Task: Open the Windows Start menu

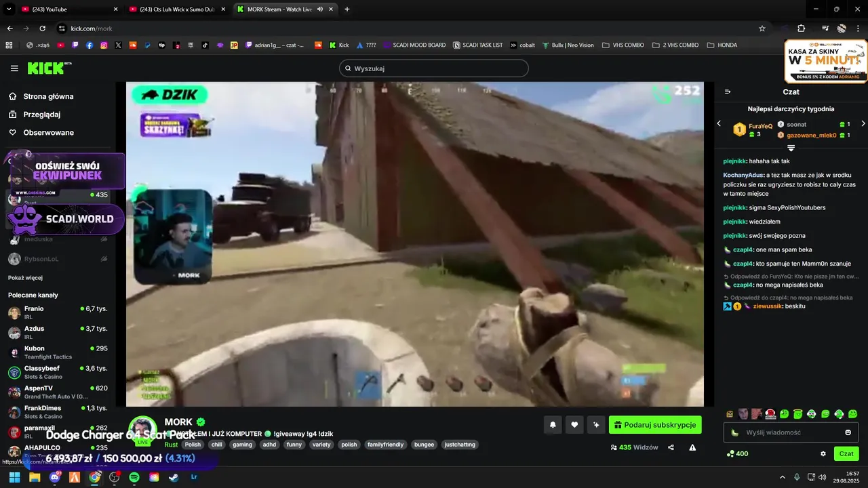Action: tap(14, 477)
